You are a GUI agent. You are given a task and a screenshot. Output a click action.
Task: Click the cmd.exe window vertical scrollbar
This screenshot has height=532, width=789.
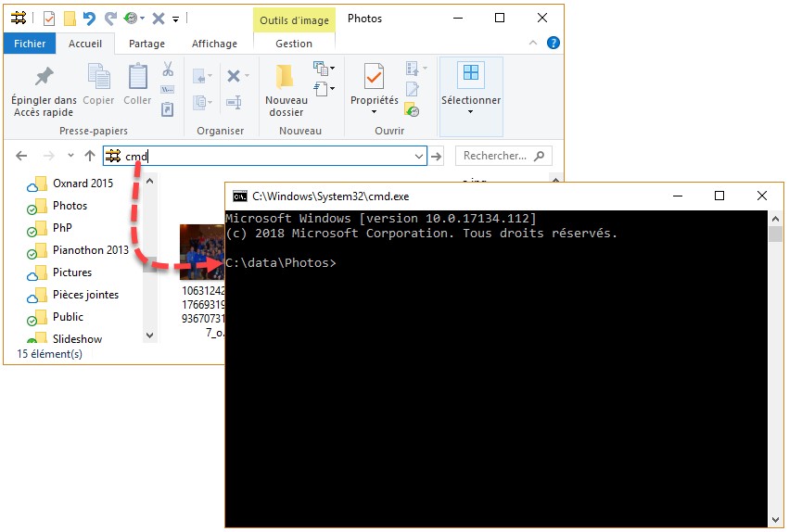pos(776,371)
